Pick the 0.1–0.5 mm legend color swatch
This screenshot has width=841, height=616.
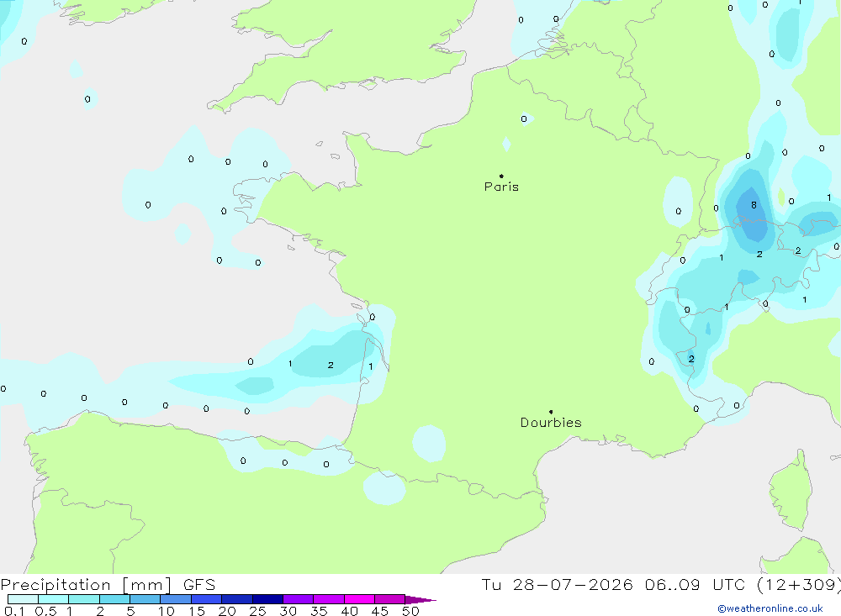point(23,599)
